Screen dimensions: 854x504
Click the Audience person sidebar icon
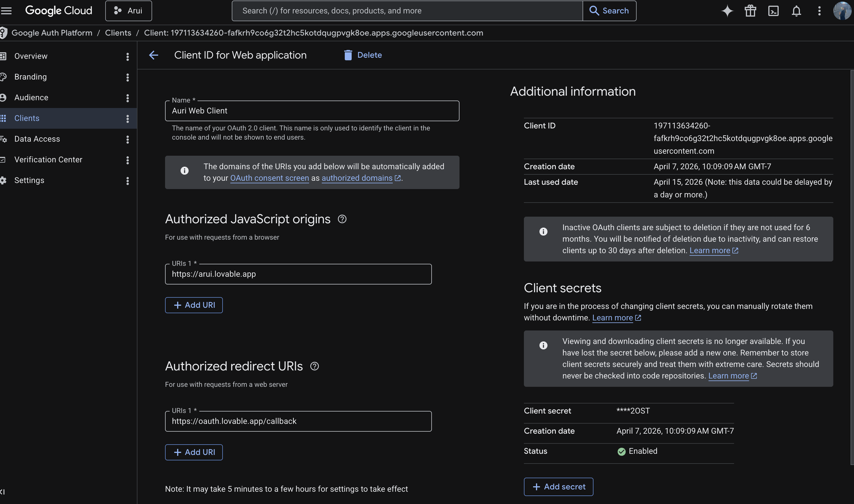pos(3,98)
